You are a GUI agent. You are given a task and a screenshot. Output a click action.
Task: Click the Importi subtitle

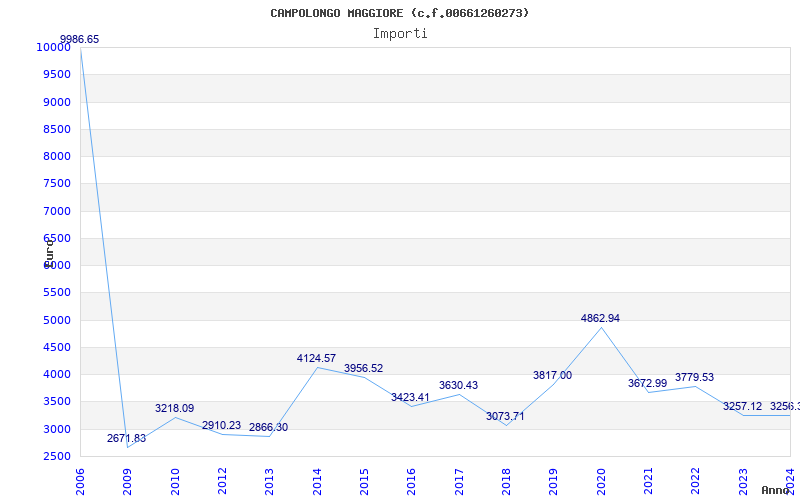click(400, 34)
